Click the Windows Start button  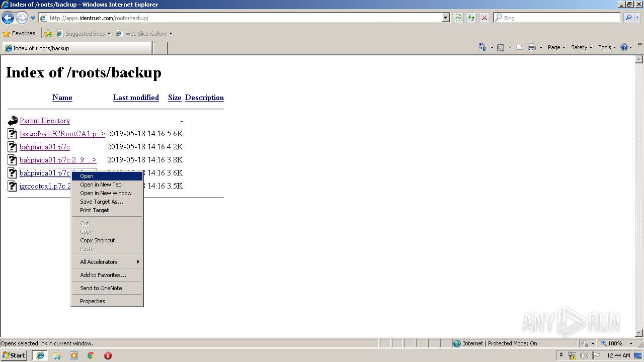tap(14, 355)
